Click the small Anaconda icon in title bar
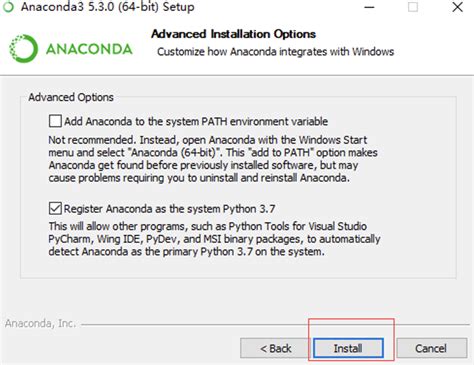474x365 pixels. coord(9,7)
